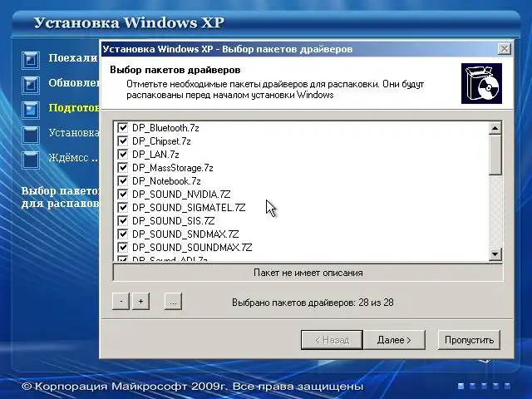Click the Выбор пакетов драйверов heading

[x=175, y=70]
